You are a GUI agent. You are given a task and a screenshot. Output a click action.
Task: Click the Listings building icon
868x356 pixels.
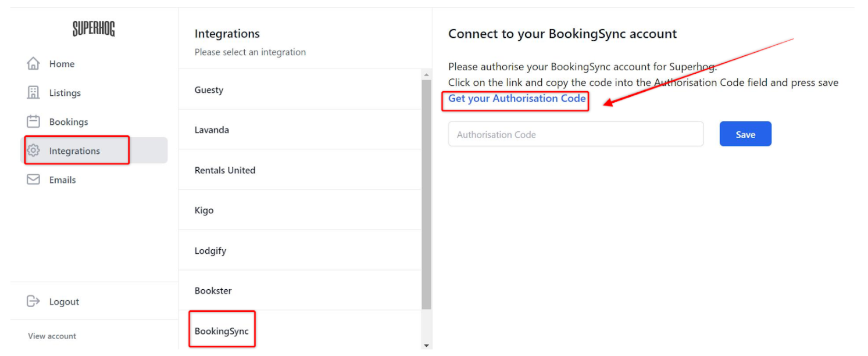[34, 93]
